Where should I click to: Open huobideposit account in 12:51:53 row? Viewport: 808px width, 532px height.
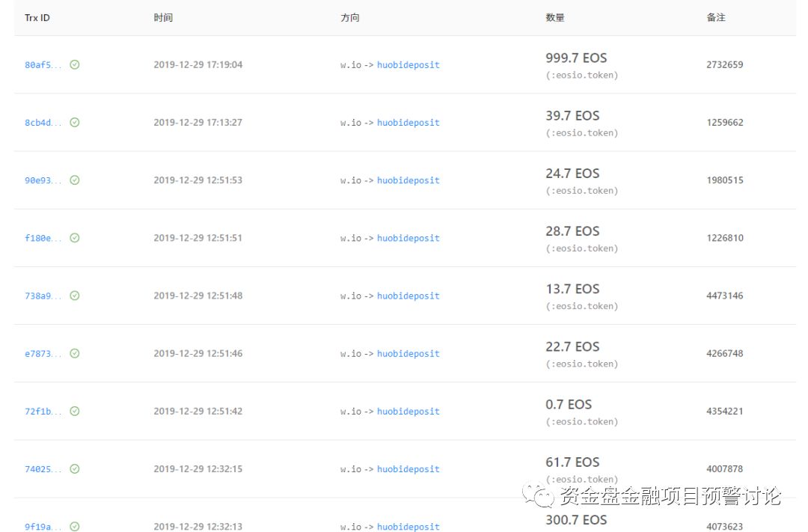tap(408, 180)
